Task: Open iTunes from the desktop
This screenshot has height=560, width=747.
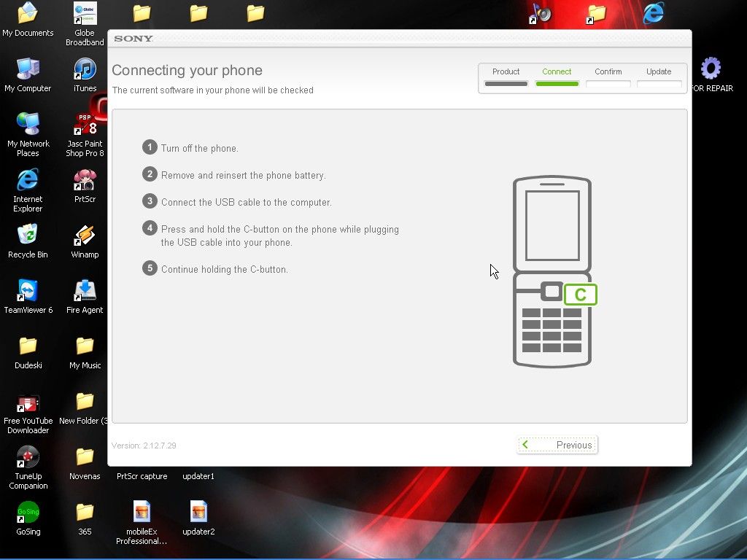Action: tap(84, 73)
